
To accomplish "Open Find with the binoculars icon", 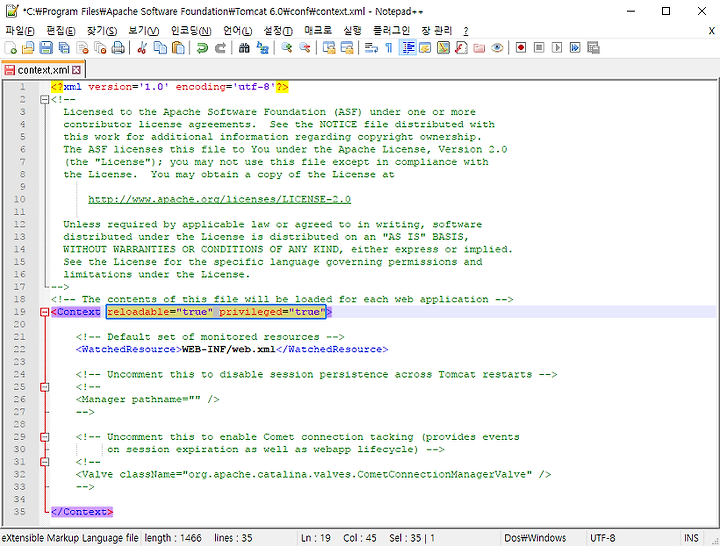I will coord(244,48).
